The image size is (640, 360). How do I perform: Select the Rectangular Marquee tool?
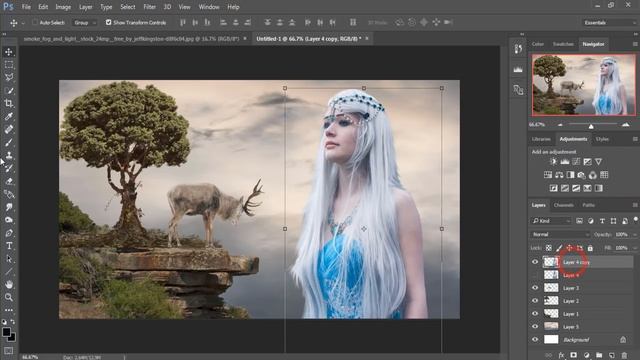pos(9,65)
